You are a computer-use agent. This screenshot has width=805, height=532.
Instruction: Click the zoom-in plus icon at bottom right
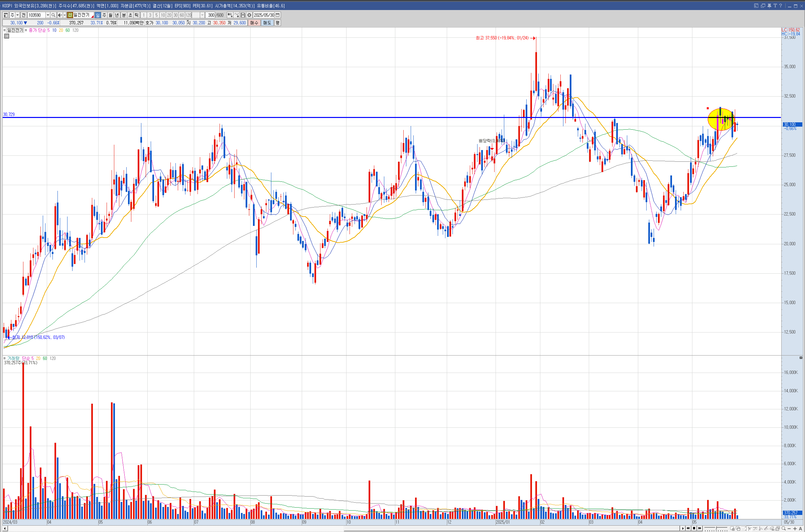click(x=795, y=529)
